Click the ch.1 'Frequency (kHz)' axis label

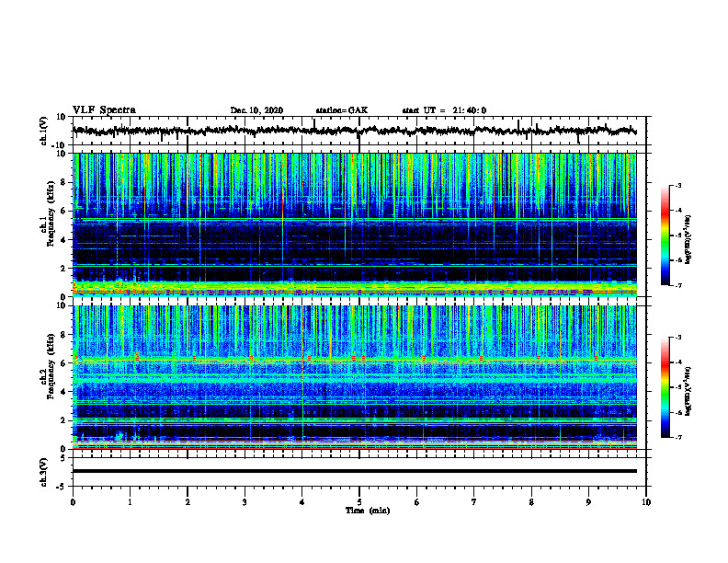point(51,213)
